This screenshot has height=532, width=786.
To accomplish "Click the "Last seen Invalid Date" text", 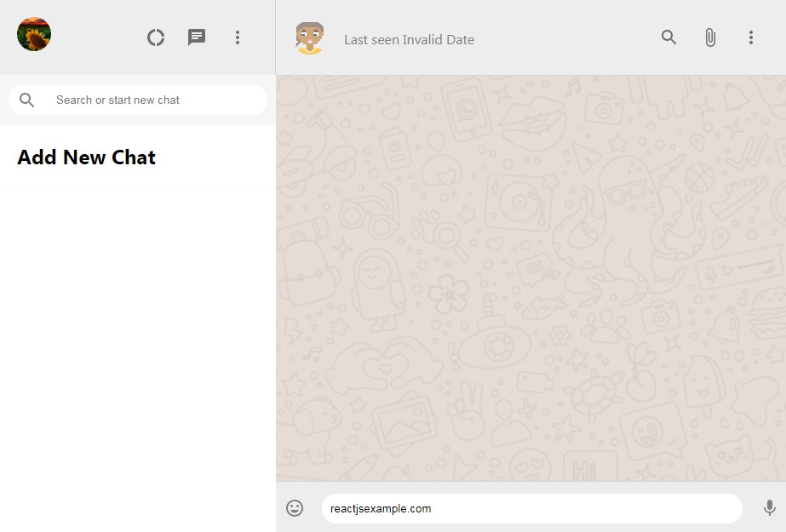I will 409,39.
